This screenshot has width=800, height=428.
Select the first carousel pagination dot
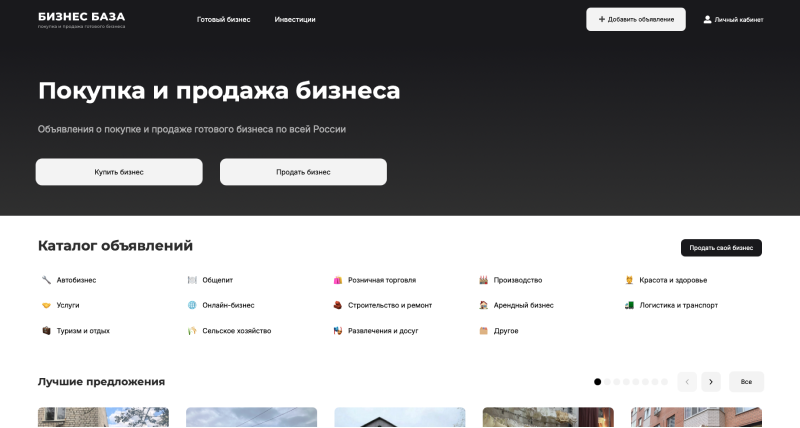point(598,381)
